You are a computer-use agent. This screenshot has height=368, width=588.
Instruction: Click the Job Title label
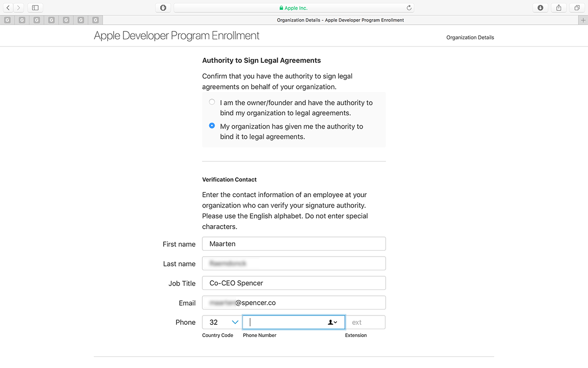182,284
